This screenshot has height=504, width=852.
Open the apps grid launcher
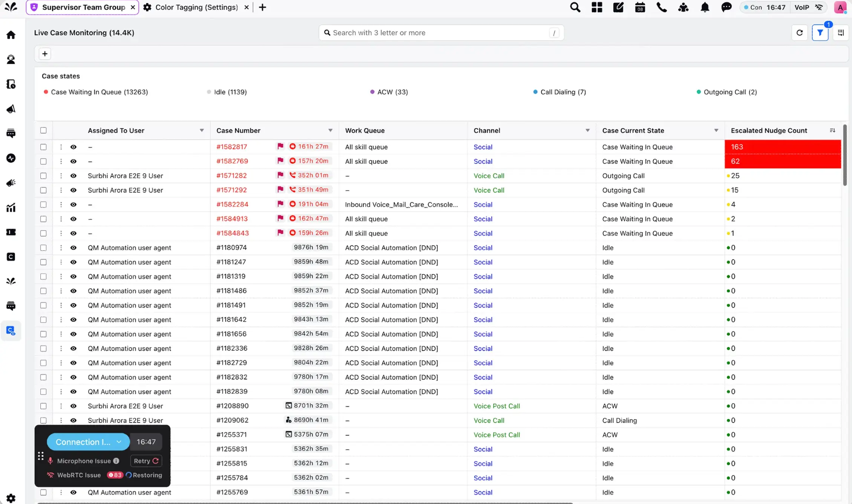click(597, 8)
